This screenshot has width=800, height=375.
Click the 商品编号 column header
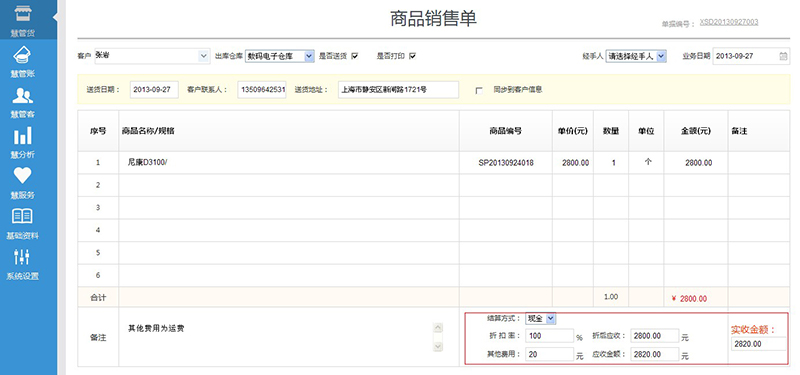click(x=506, y=131)
